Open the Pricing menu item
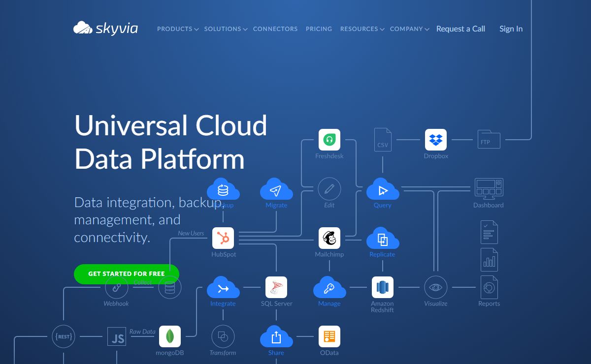591x364 pixels. point(319,29)
